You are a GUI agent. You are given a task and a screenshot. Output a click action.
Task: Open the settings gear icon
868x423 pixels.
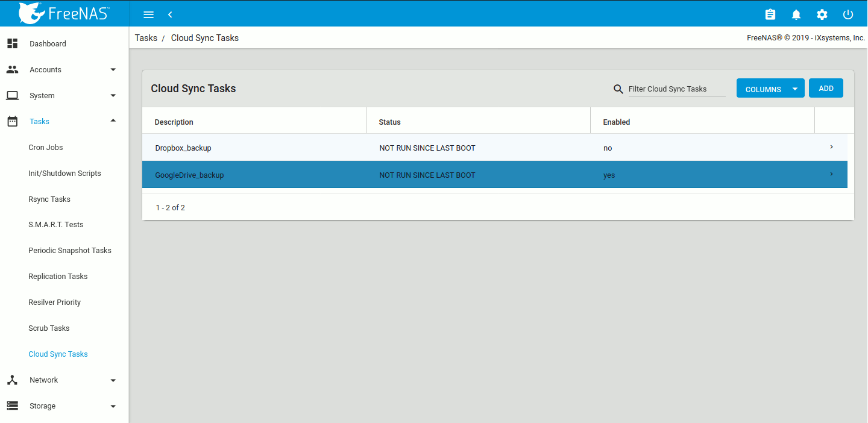[x=822, y=14]
